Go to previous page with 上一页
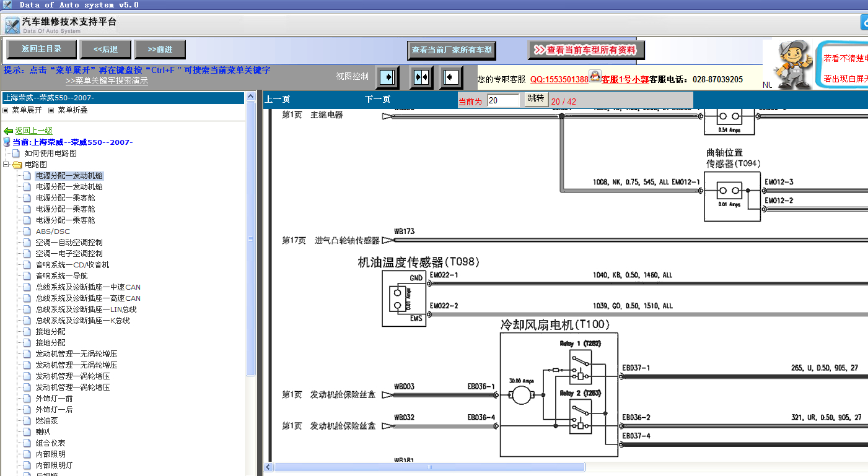This screenshot has width=868, height=476. click(x=278, y=100)
